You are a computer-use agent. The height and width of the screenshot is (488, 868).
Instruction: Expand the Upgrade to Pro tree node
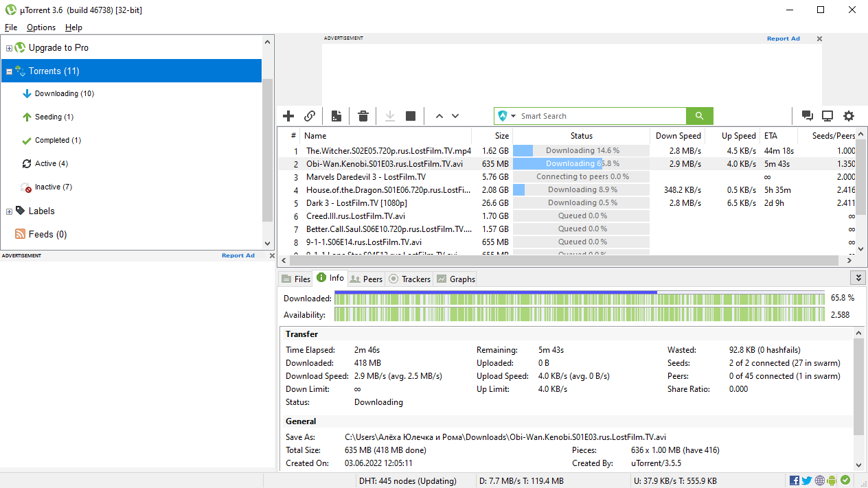pos(9,48)
